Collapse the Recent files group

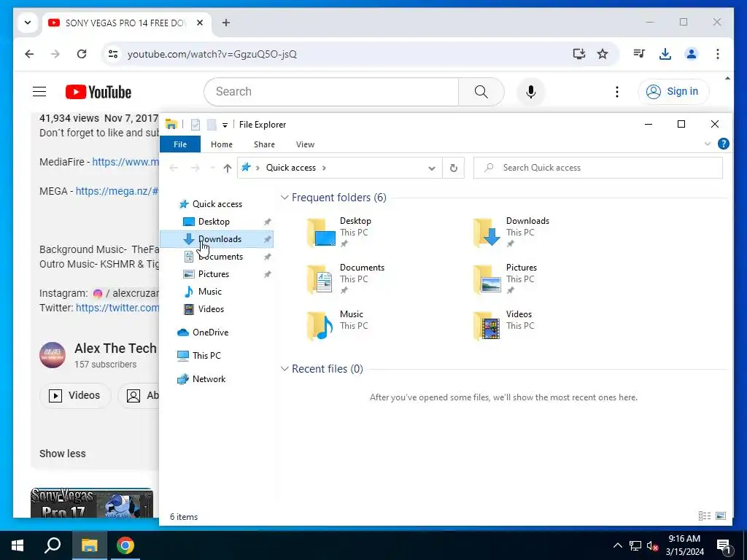coord(285,368)
